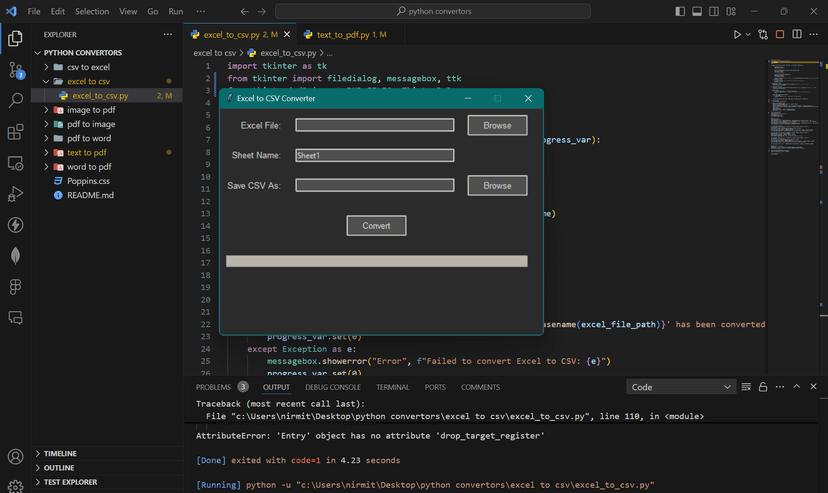Click Browse next to Excel File

tap(497, 125)
